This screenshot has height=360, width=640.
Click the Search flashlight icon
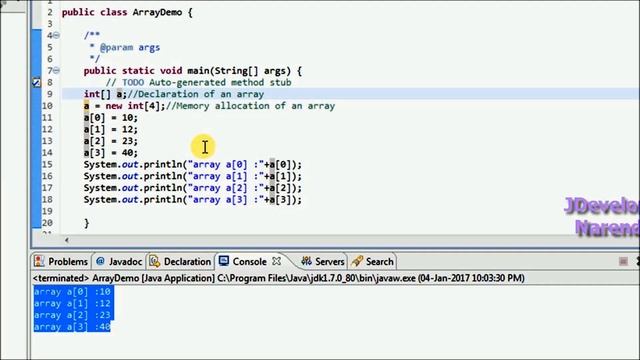(357, 261)
